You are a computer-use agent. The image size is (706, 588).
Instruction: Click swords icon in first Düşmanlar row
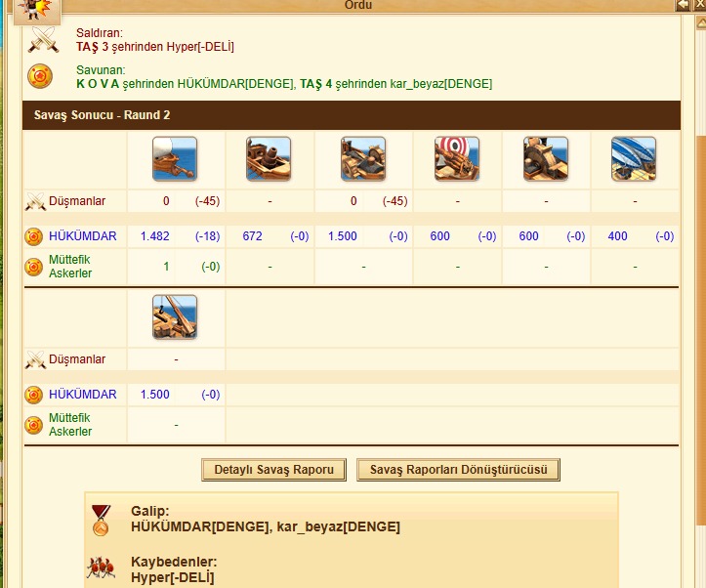[35, 201]
